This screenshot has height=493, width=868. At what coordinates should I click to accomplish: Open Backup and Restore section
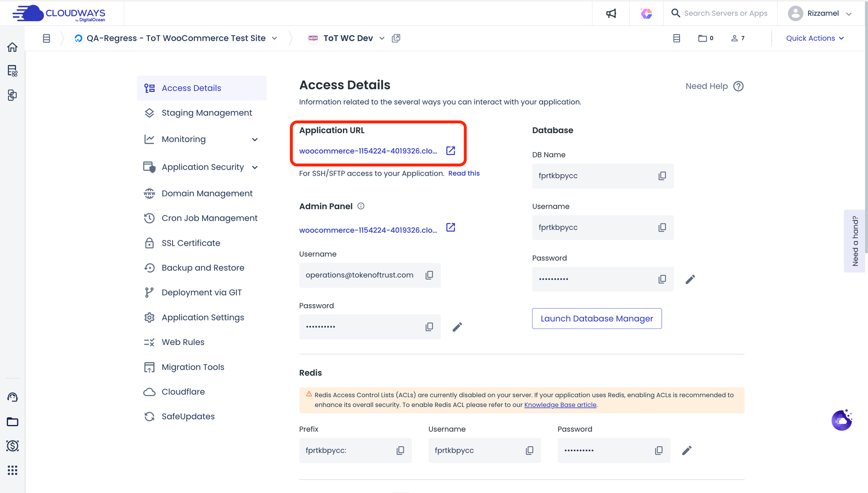coord(203,268)
